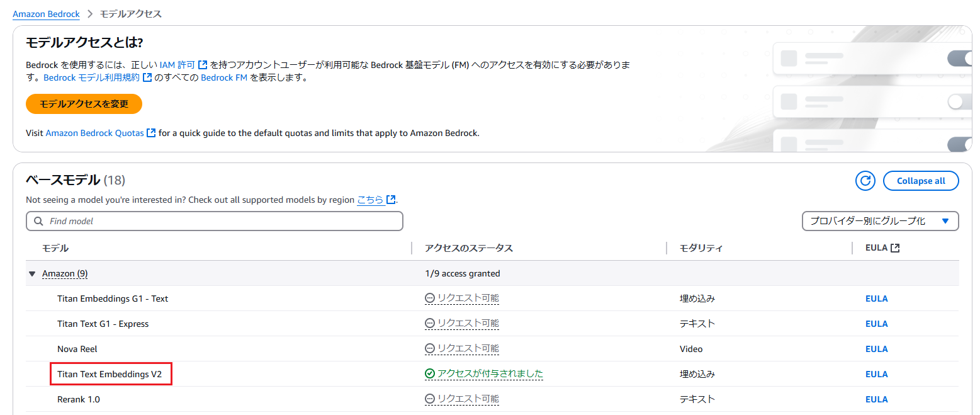Click the external link icon after こちら

[x=391, y=200]
